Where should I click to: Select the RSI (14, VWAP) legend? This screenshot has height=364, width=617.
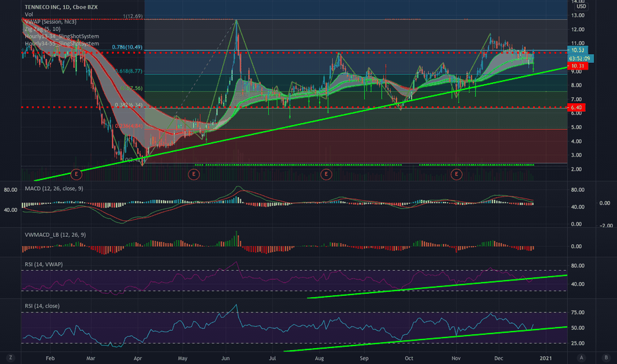tap(44, 265)
